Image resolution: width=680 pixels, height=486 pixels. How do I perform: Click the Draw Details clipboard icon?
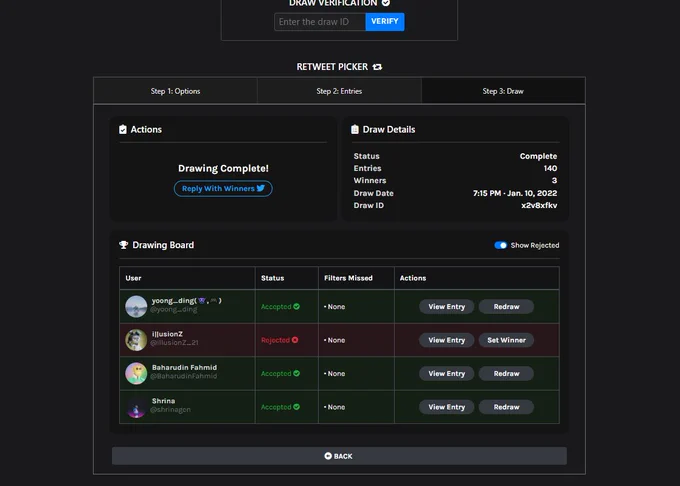(355, 129)
